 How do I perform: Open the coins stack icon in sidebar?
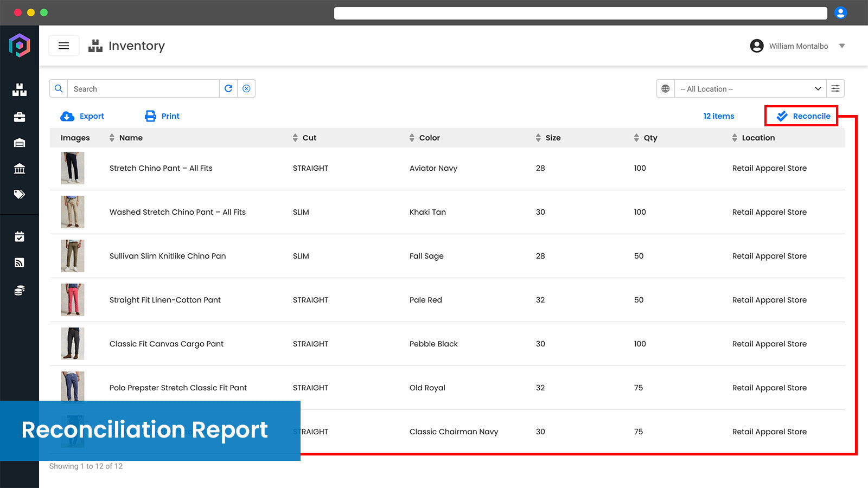click(x=20, y=291)
